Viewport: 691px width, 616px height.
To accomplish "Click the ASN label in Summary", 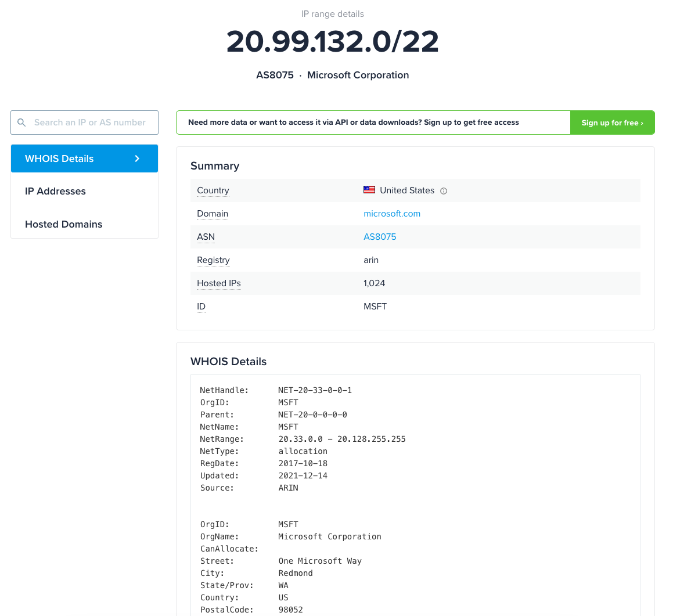I will [x=206, y=237].
